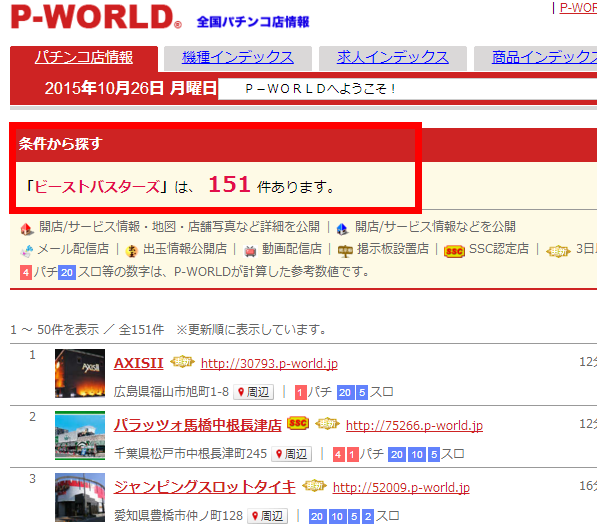Open http://30793.p-world.jp link

(x=269, y=363)
